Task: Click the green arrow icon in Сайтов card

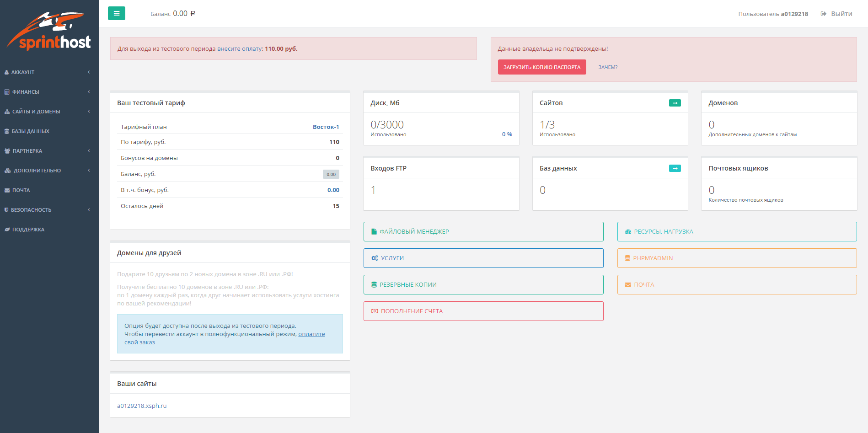Action: coord(675,103)
